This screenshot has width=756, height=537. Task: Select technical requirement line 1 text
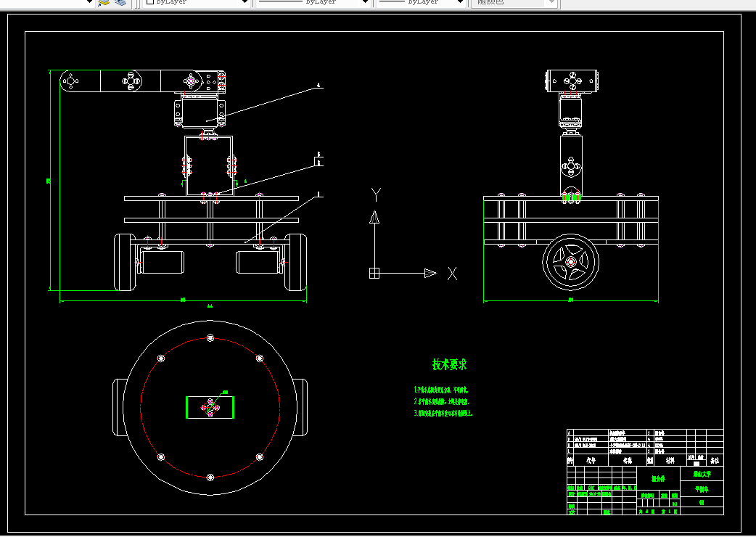click(x=440, y=390)
